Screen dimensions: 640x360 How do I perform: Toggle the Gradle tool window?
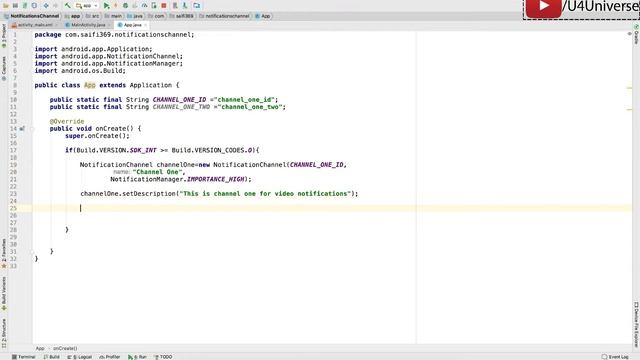[x=636, y=34]
